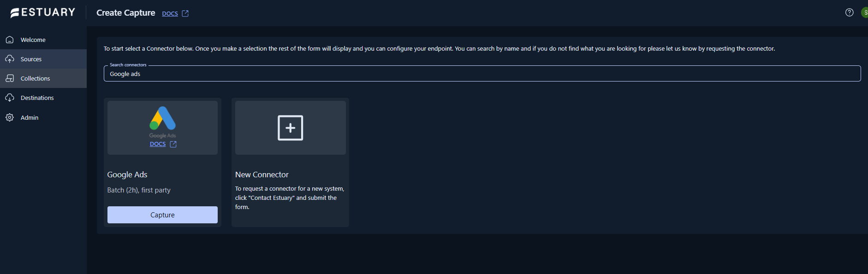Image resolution: width=868 pixels, height=274 pixels.
Task: Open the DOCS link under Google Ads
Action: (158, 144)
